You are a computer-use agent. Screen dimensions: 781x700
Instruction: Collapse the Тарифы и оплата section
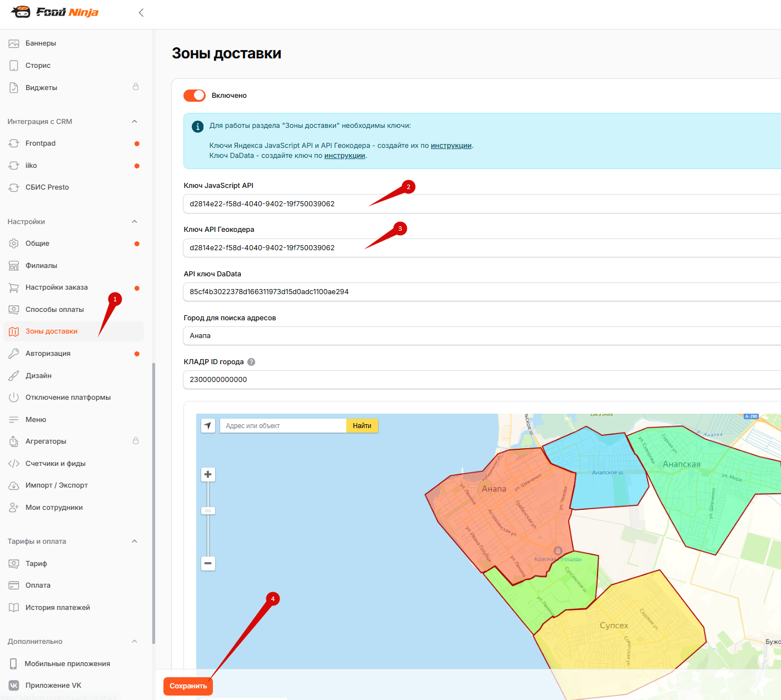coord(135,542)
